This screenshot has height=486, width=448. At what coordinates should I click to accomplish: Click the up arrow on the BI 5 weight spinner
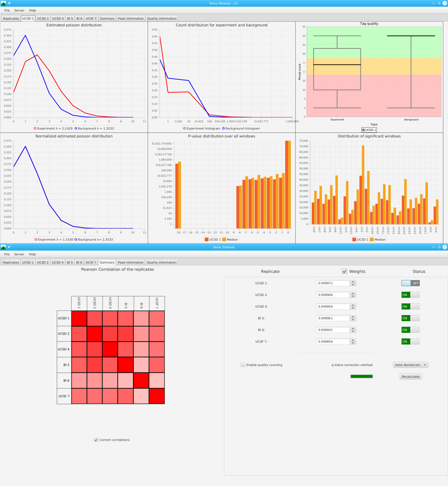[353, 317]
